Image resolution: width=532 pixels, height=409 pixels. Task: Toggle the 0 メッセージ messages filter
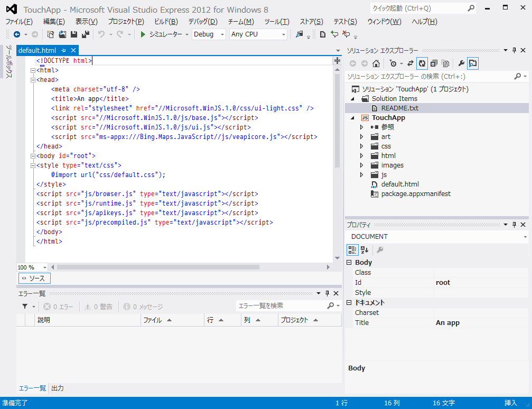[143, 306]
